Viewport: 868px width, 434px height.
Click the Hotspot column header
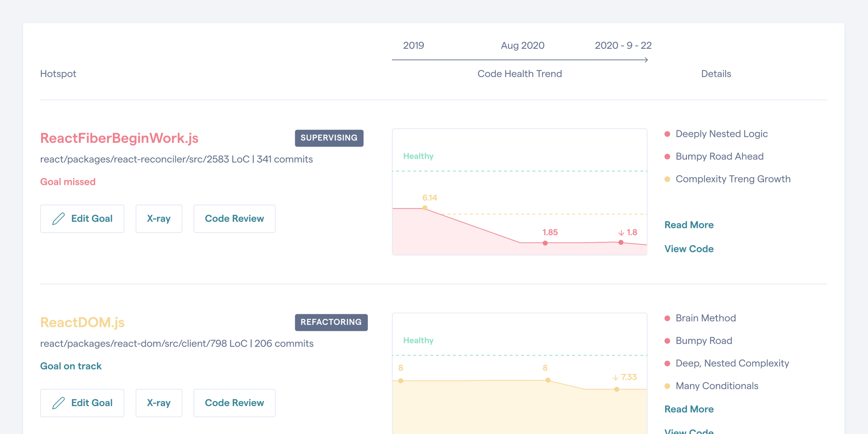(x=58, y=74)
